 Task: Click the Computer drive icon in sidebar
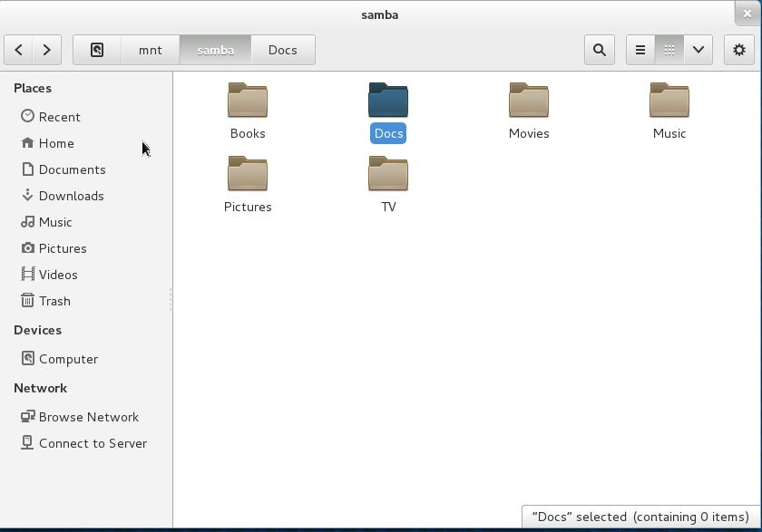tap(28, 358)
